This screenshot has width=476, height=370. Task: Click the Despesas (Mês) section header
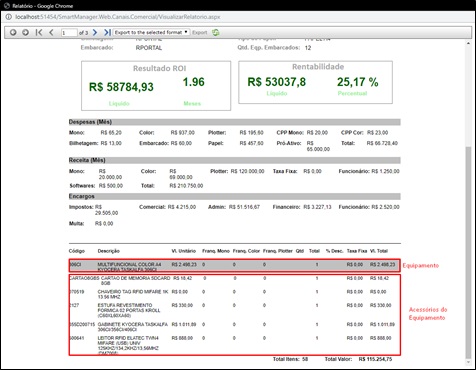click(x=235, y=122)
